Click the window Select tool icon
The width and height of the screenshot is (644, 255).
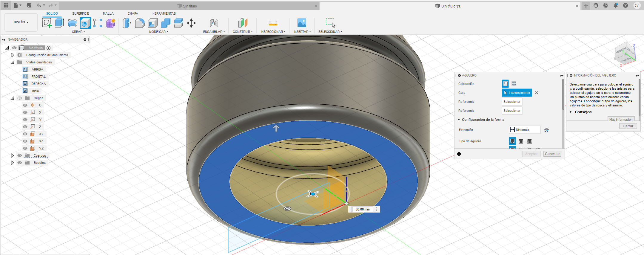330,23
